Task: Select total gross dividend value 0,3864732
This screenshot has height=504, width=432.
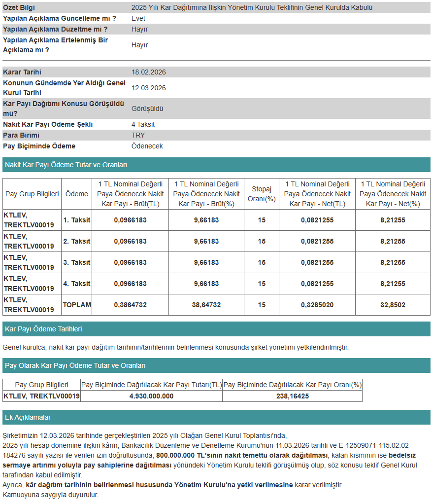Action: pyautogui.click(x=130, y=305)
